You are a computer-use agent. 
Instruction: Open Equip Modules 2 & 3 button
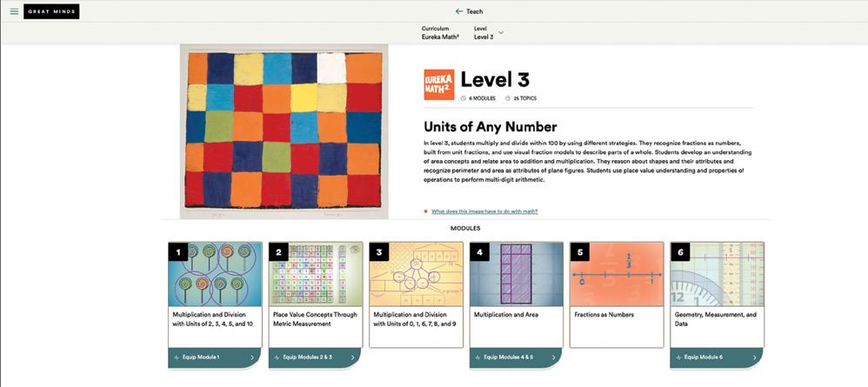click(315, 357)
